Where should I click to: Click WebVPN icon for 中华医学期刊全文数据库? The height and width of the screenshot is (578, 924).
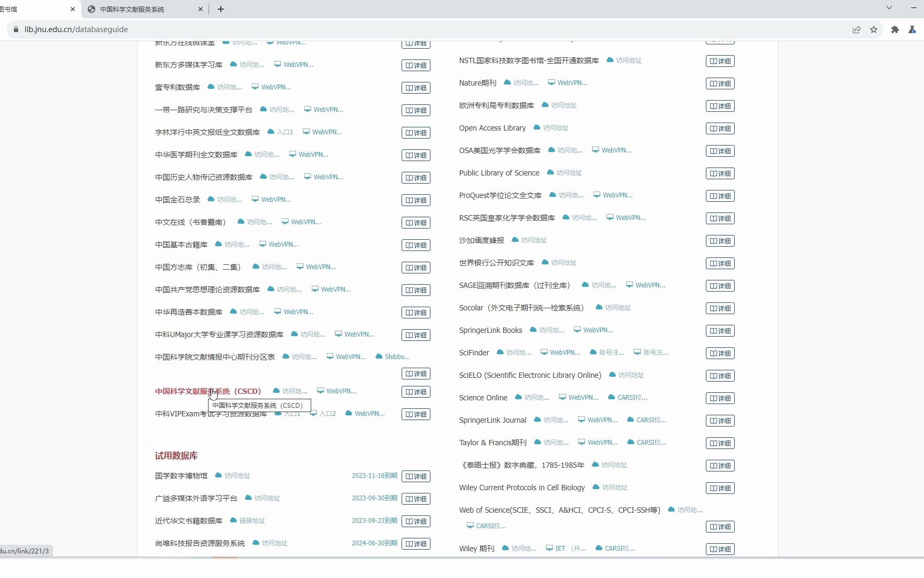[x=309, y=155]
